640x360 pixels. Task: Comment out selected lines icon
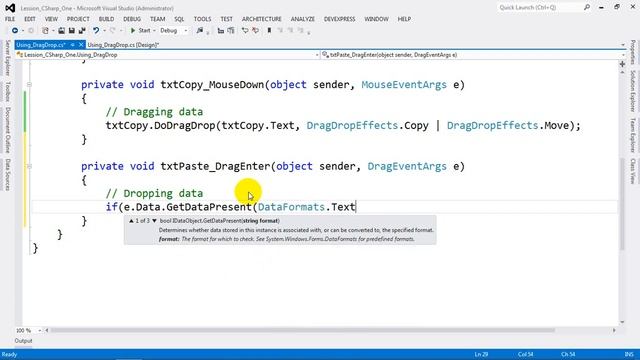245,31
